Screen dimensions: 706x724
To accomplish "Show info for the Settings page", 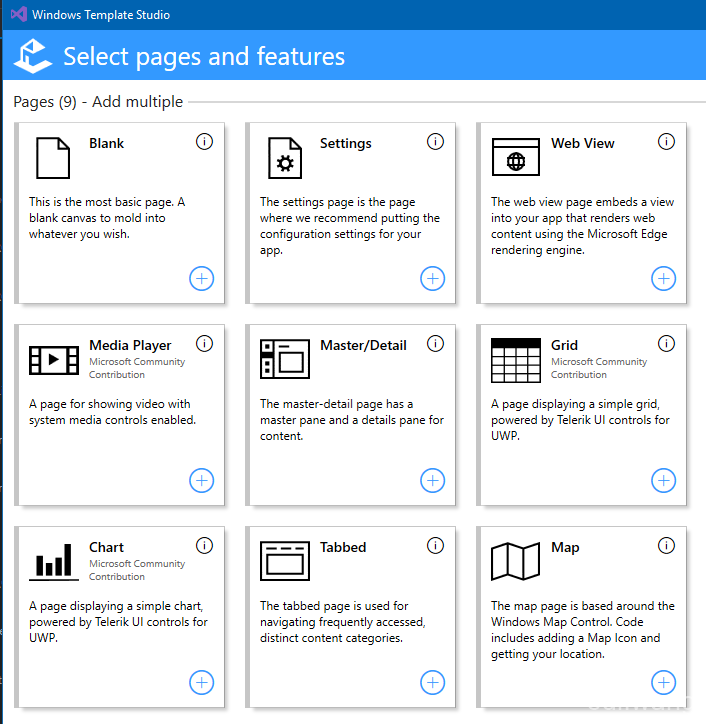I will (x=435, y=142).
